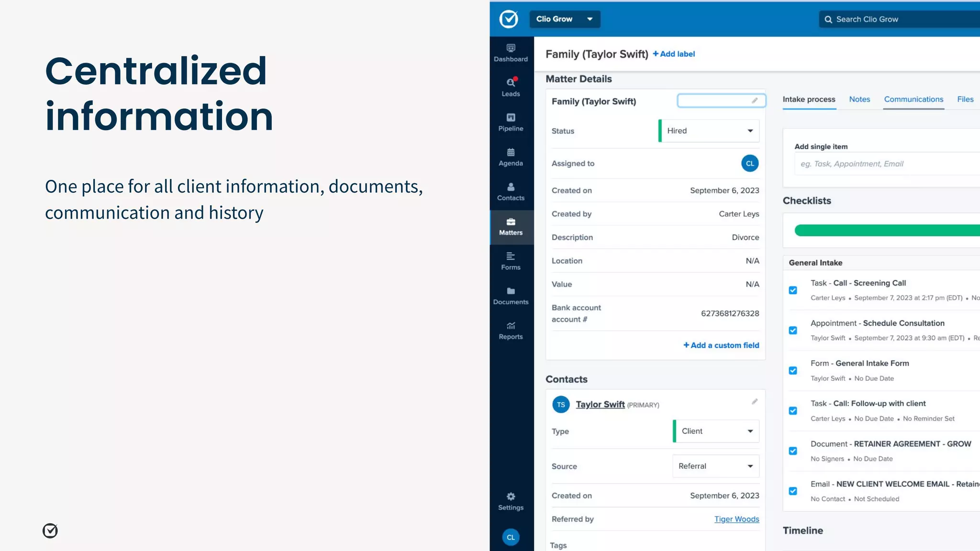This screenshot has width=980, height=551.
Task: Uncheck Email NEW CLIENT WELCOME EMAIL
Action: tap(793, 491)
